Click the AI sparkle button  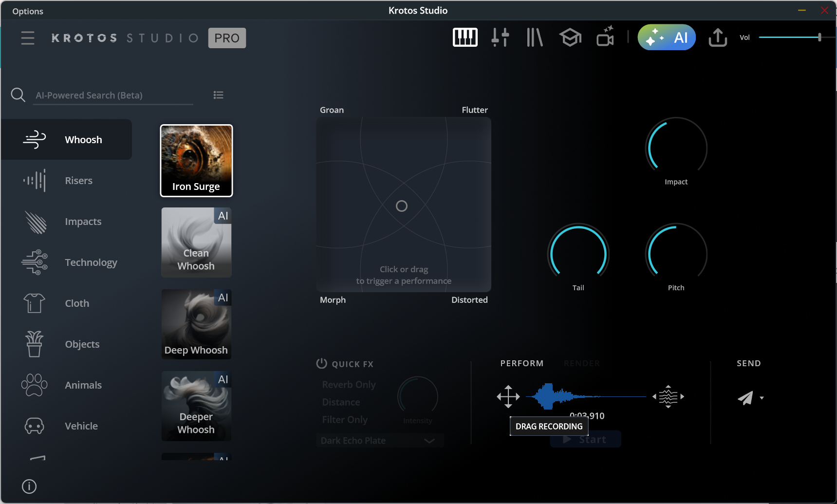click(667, 37)
